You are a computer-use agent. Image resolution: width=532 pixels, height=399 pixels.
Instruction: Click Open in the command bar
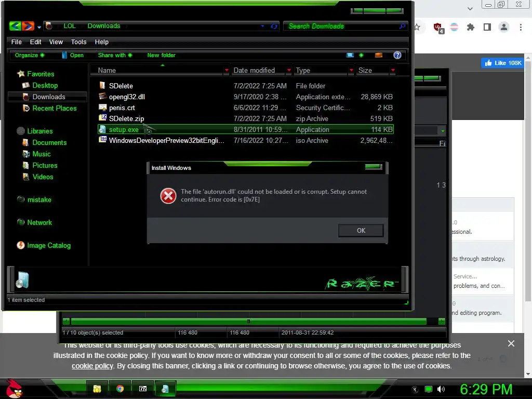click(73, 55)
